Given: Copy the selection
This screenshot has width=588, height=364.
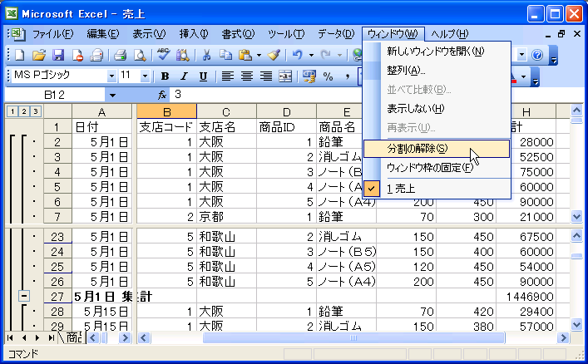Looking at the screenshot, I should click(225, 55).
